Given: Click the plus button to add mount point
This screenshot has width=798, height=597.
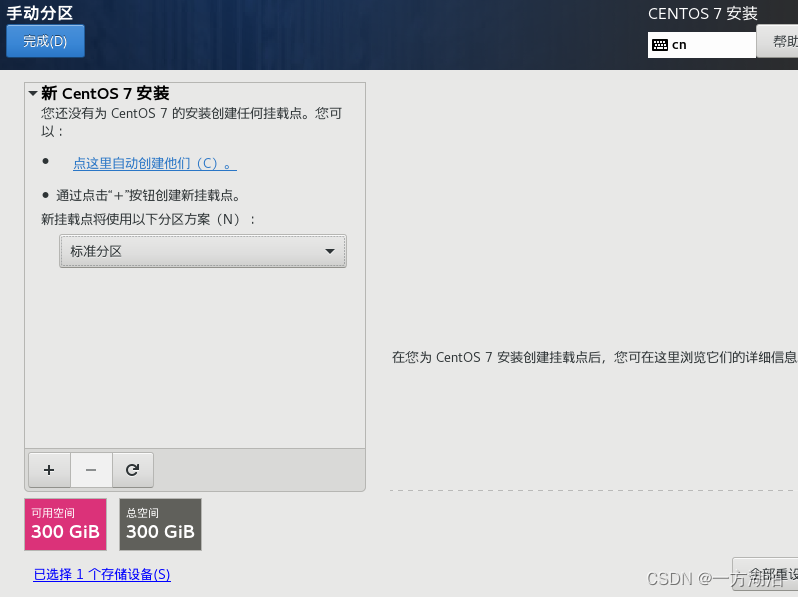Looking at the screenshot, I should pos(49,470).
